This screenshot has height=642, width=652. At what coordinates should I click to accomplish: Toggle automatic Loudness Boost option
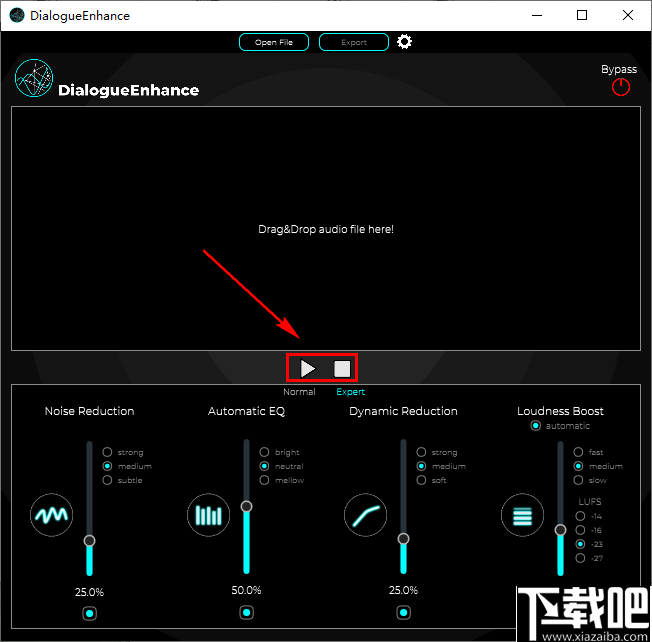(x=536, y=426)
